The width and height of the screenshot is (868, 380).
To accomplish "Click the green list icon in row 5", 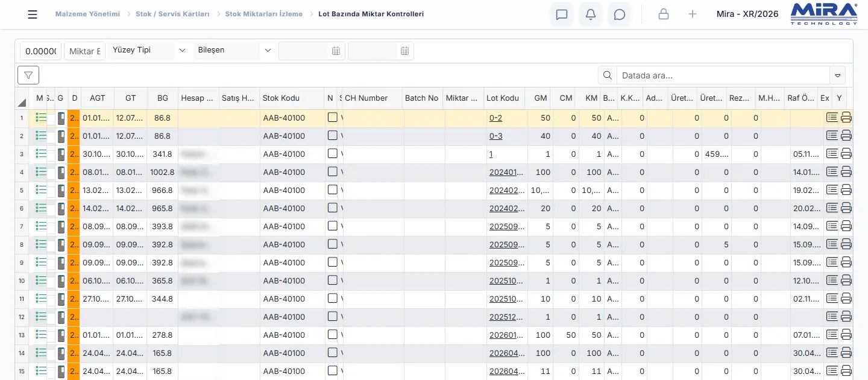I will (41, 190).
